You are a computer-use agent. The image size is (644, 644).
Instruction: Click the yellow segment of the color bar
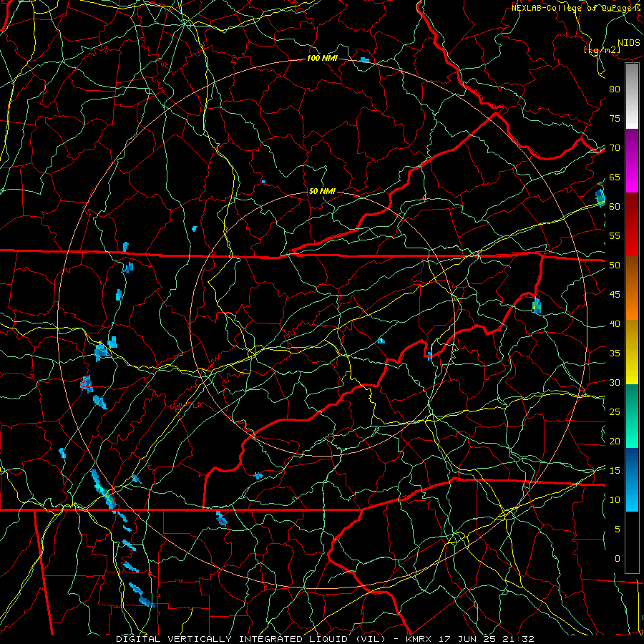pos(632,352)
